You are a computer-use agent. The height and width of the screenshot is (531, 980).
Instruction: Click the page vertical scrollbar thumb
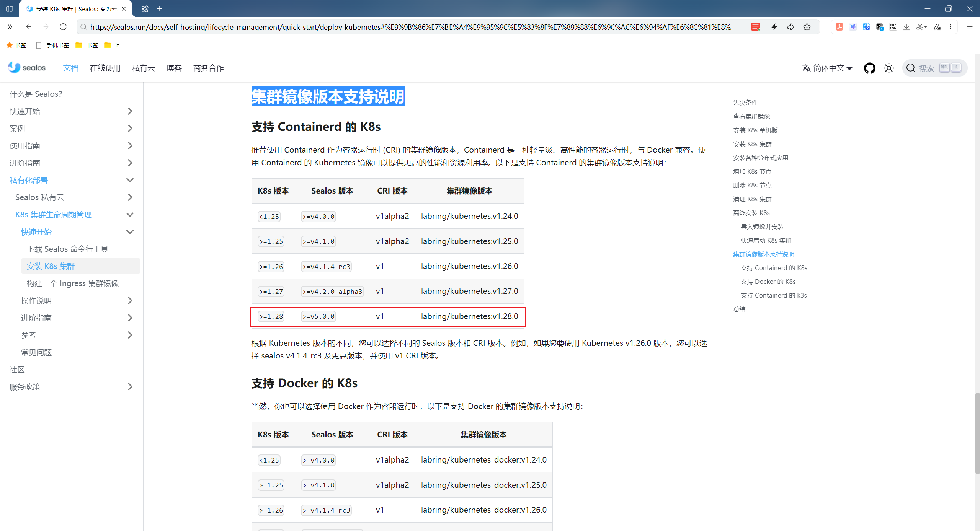tap(977, 433)
